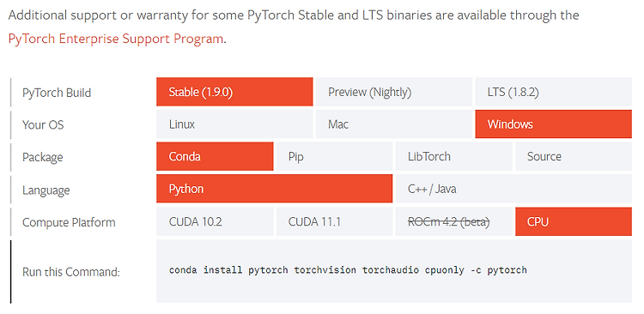Select Python as the language
Viewport: 644px width, 314px height.
[275, 189]
